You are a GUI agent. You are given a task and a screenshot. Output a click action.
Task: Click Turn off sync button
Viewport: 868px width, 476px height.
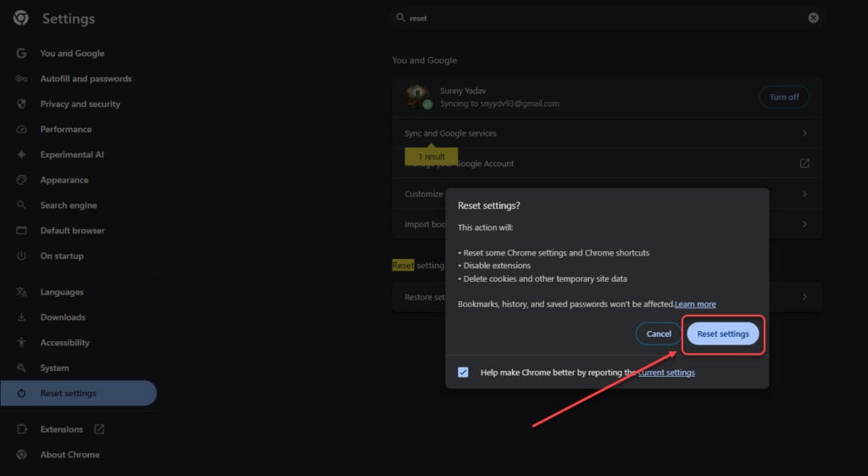click(784, 97)
